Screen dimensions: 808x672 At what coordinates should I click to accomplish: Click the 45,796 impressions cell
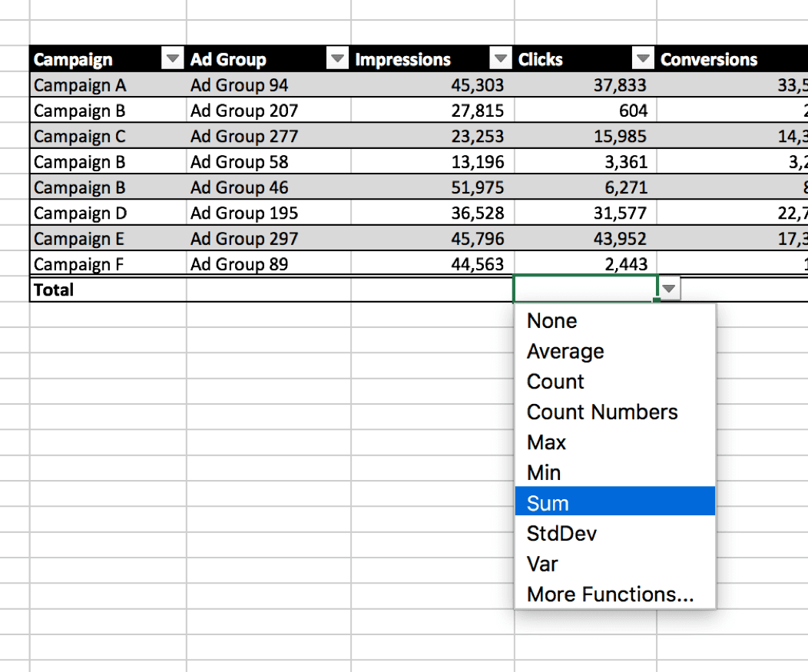[432, 238]
